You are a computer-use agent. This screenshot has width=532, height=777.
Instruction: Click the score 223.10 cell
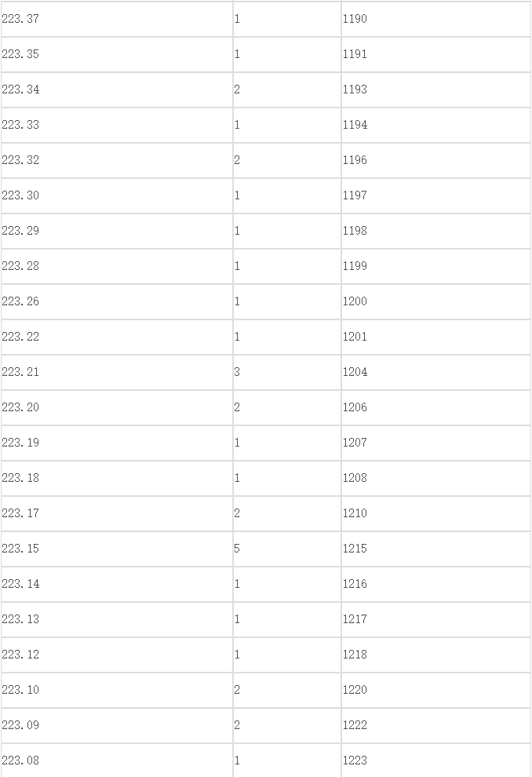point(117,690)
